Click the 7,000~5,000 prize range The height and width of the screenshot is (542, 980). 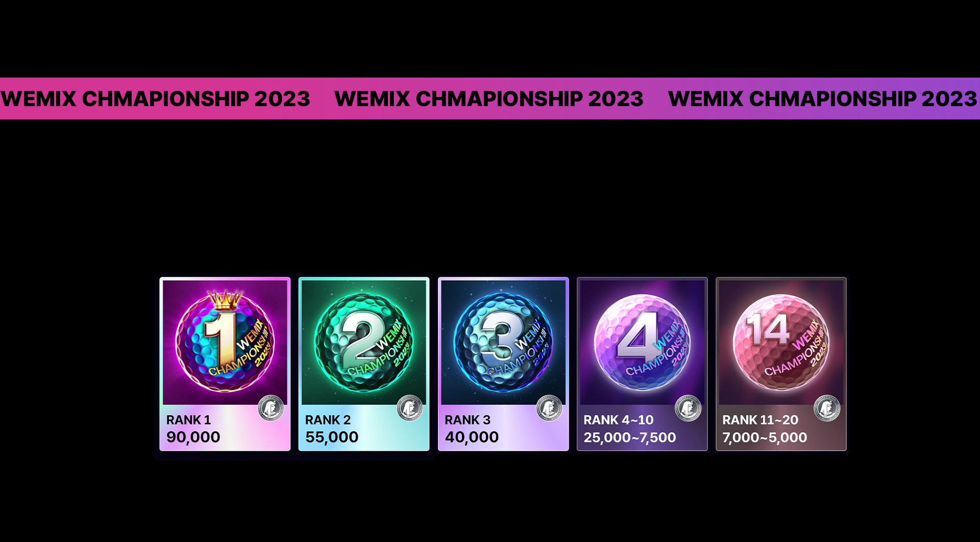(765, 437)
